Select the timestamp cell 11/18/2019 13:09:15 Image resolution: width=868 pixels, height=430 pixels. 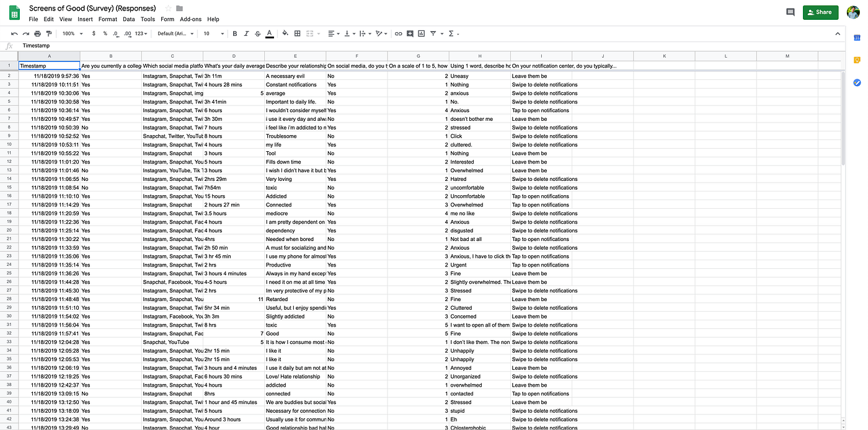[x=49, y=393]
